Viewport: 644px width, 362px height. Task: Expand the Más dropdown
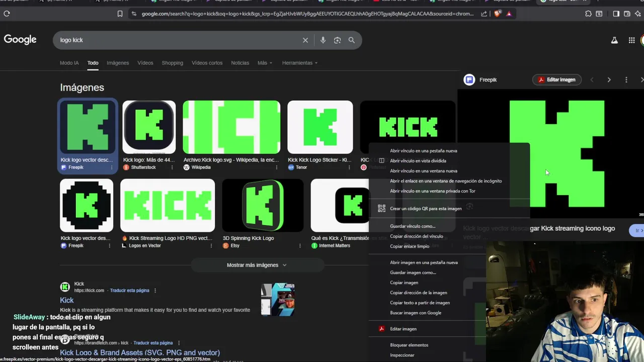[265, 63]
